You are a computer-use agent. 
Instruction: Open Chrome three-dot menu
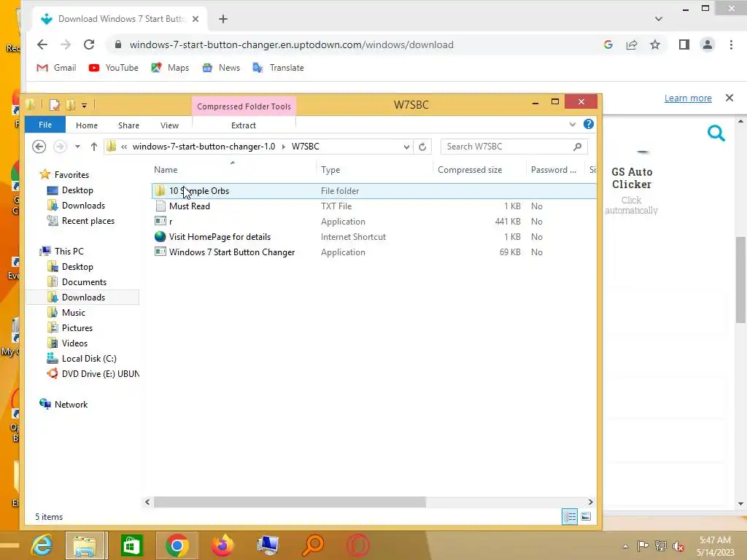731,44
